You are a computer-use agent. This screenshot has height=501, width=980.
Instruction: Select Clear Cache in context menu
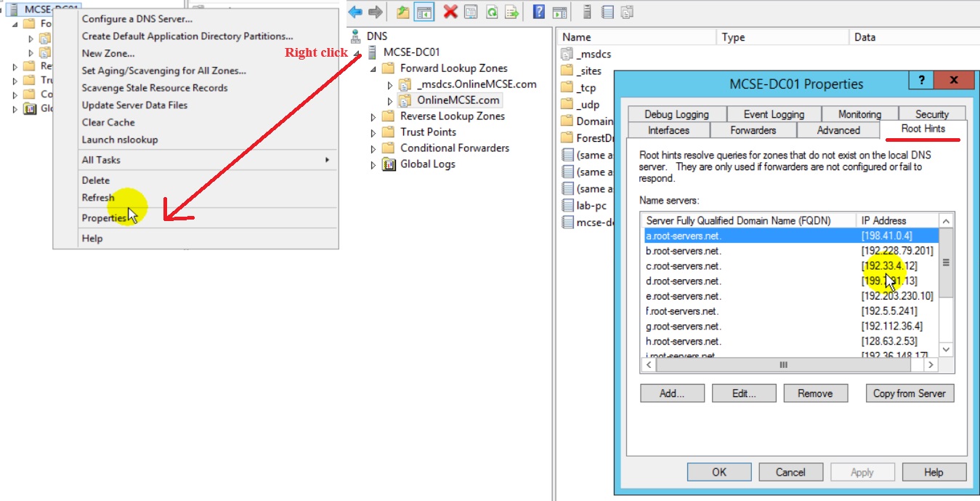(108, 122)
